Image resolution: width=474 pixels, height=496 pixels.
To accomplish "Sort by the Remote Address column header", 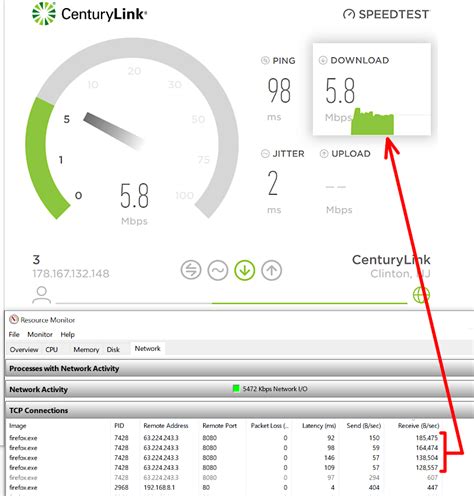I will pos(166,426).
